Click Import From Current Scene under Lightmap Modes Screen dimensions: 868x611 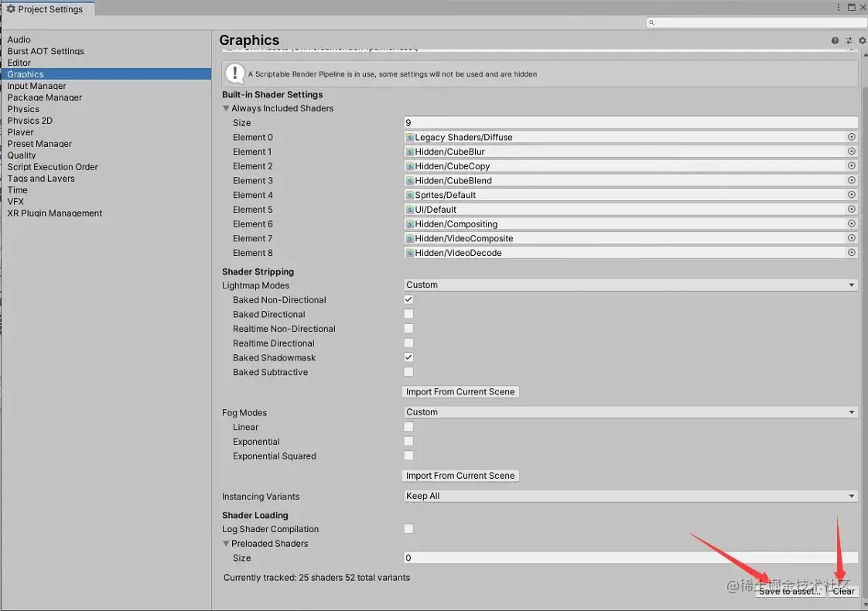(x=460, y=392)
